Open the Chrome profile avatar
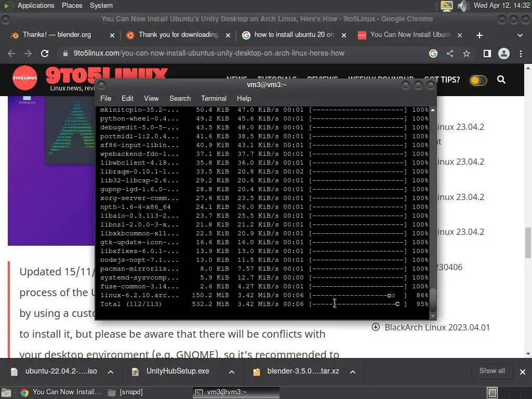This screenshot has height=399, width=532. click(x=504, y=54)
